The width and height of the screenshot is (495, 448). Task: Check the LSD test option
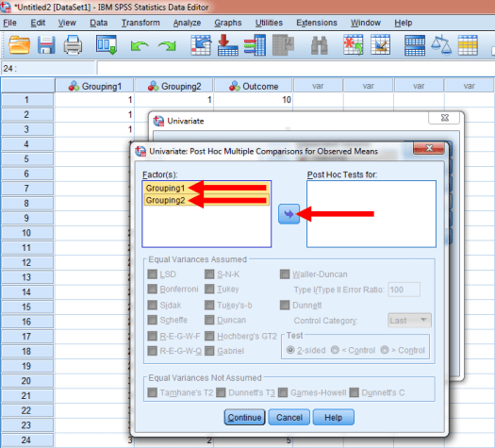pos(152,274)
